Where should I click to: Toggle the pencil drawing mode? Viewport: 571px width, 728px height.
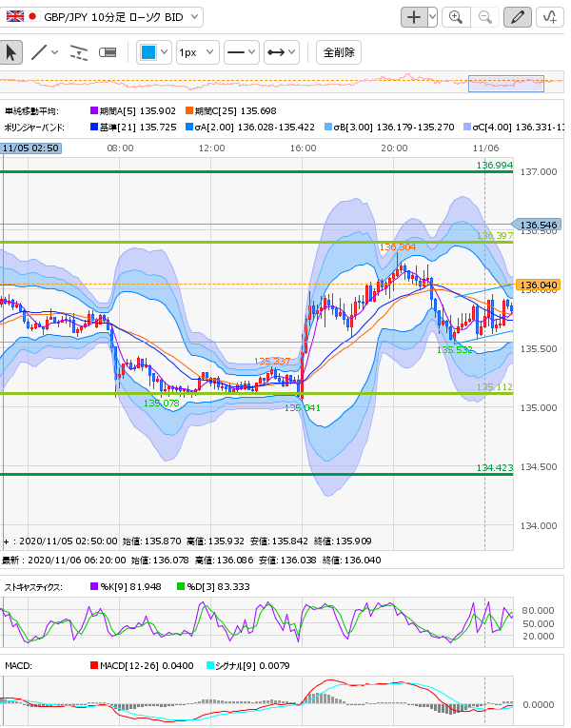point(517,18)
